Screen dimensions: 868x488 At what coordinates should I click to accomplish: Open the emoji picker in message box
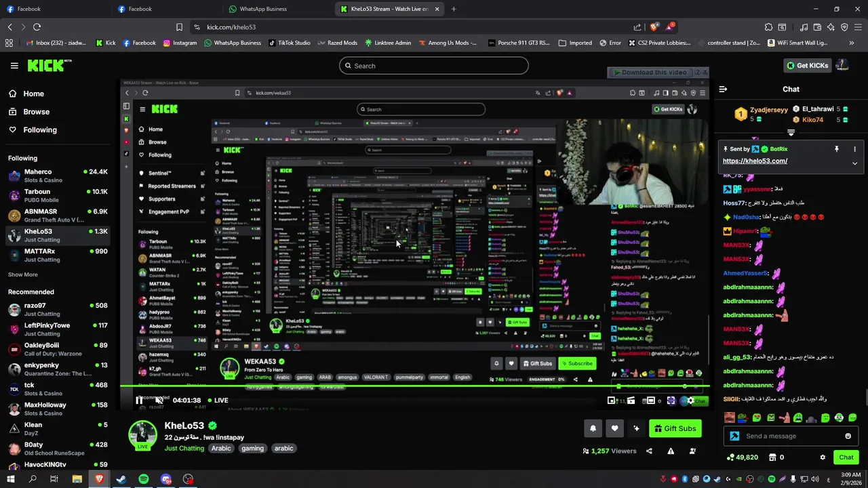pos(848,436)
